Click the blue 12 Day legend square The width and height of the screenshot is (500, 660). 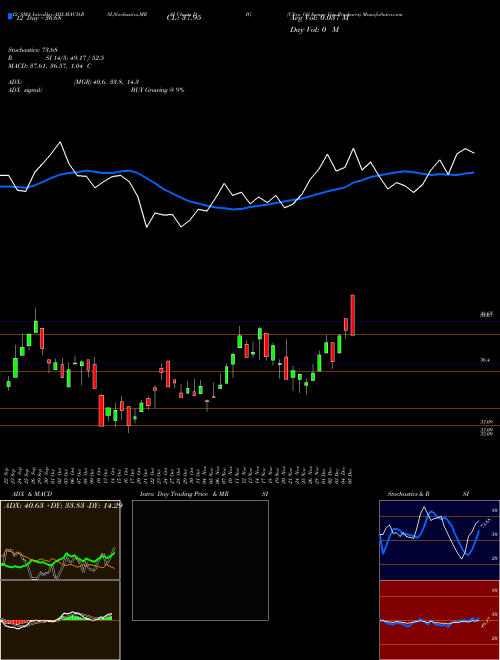point(11,17)
